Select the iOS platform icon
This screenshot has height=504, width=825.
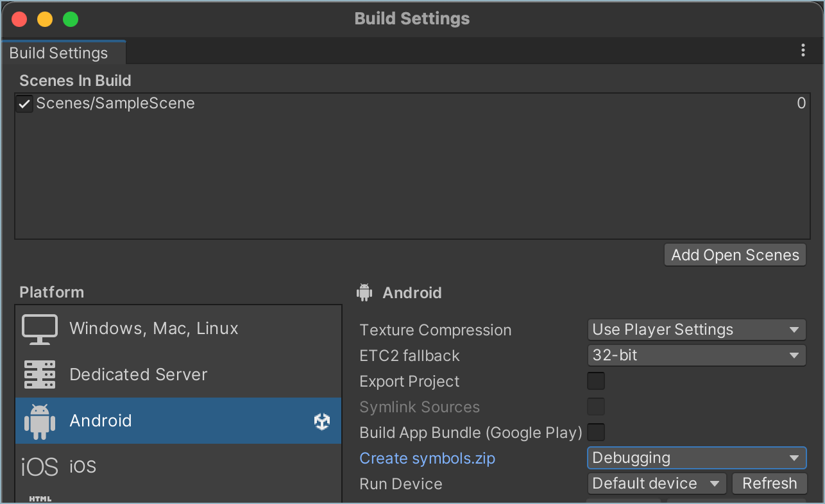point(40,466)
